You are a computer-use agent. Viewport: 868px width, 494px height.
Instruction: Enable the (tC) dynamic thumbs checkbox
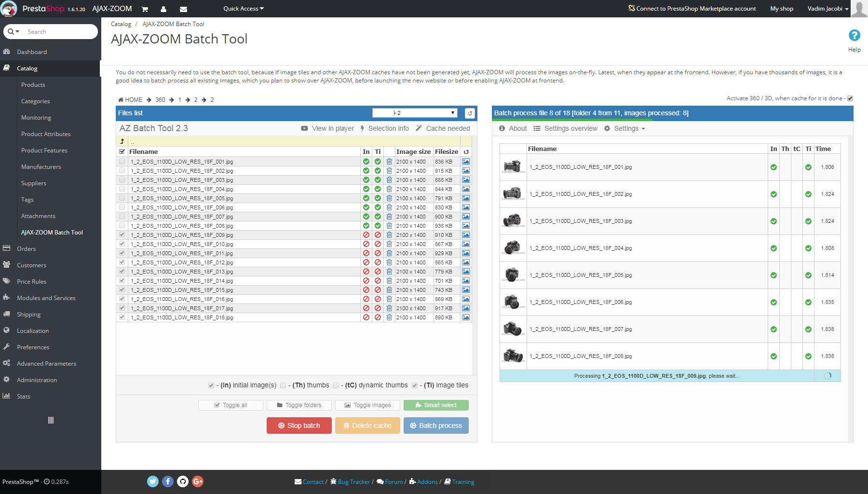336,385
